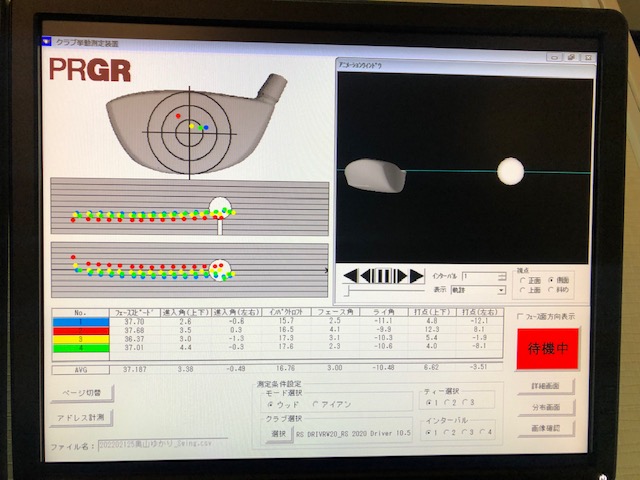The height and width of the screenshot is (480, 640).
Task: Open the 表示 軌跡 dropdown
Action: [501, 290]
